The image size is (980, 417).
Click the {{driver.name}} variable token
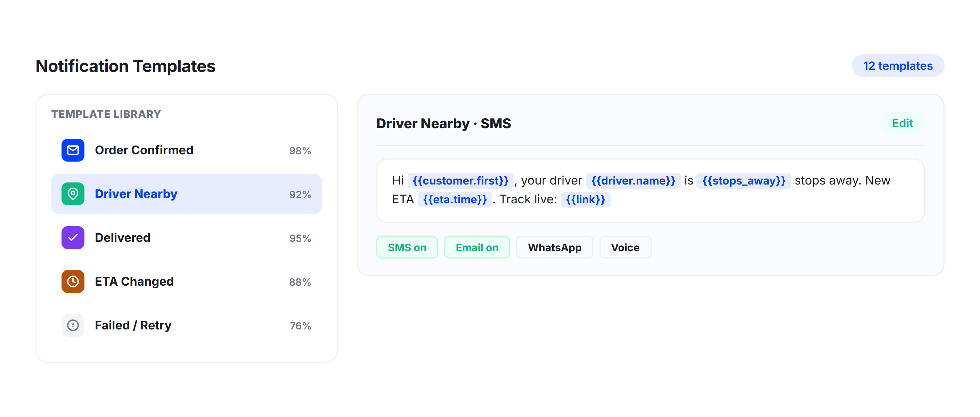(x=633, y=180)
